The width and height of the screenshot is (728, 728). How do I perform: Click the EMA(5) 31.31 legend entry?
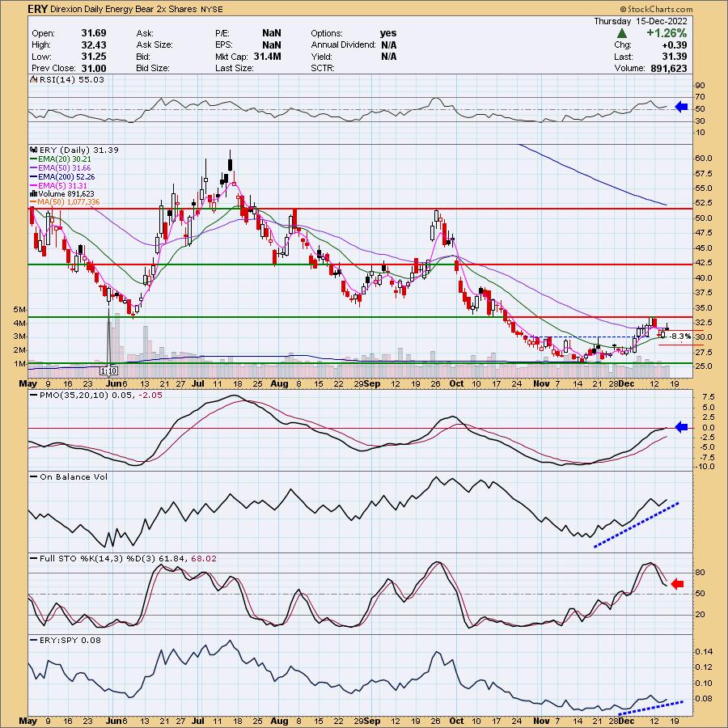[62, 185]
